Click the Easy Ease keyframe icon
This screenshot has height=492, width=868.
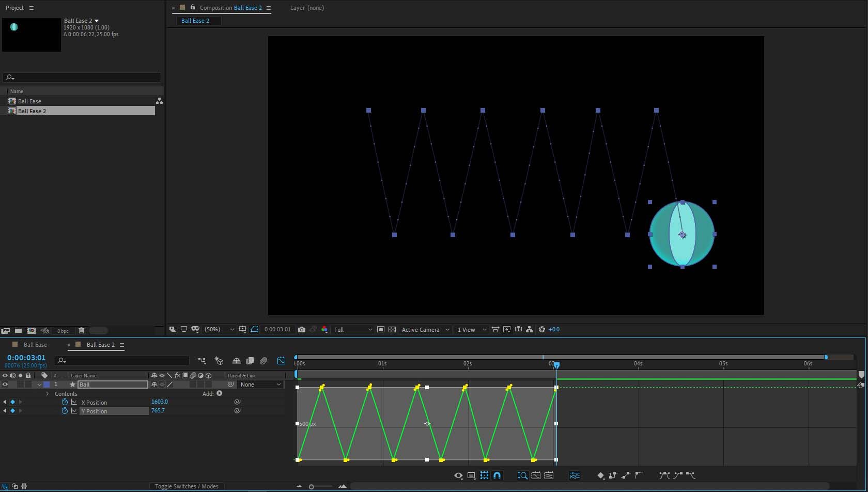tap(664, 475)
